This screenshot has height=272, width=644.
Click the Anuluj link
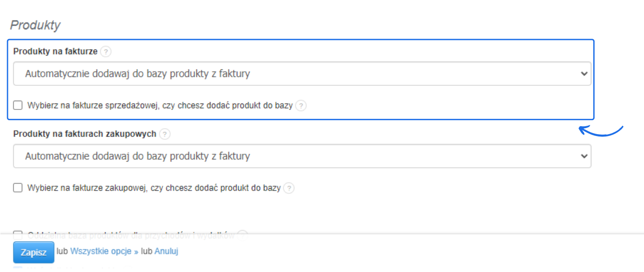point(166,252)
